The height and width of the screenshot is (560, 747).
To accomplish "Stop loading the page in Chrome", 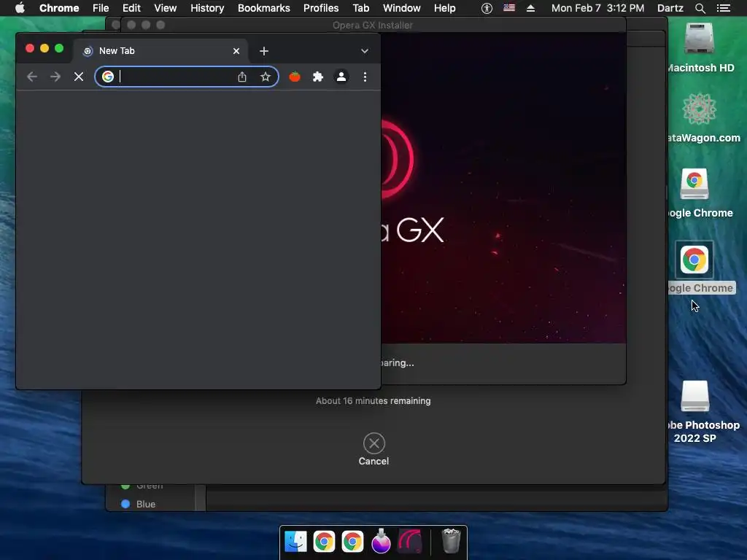I will point(79,77).
